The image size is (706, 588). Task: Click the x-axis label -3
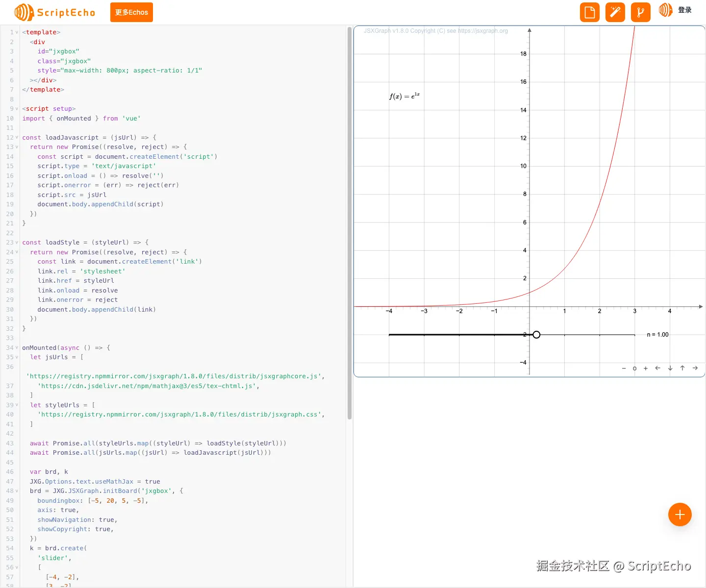424,311
